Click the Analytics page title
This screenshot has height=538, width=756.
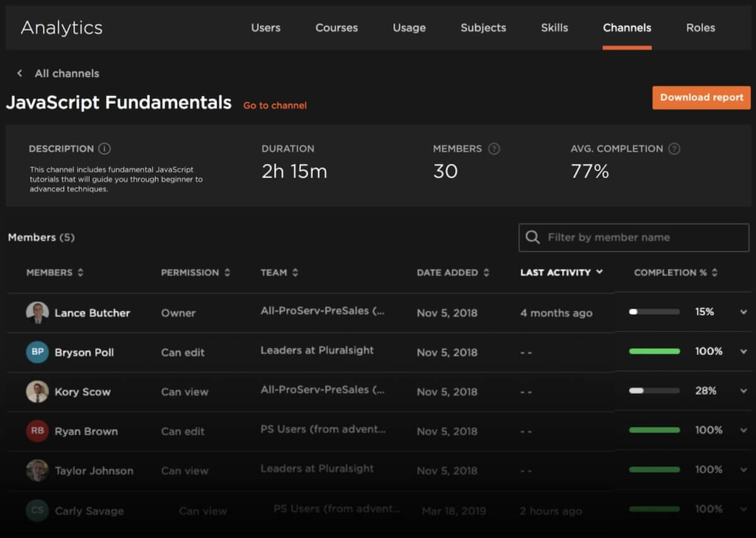[62, 28]
